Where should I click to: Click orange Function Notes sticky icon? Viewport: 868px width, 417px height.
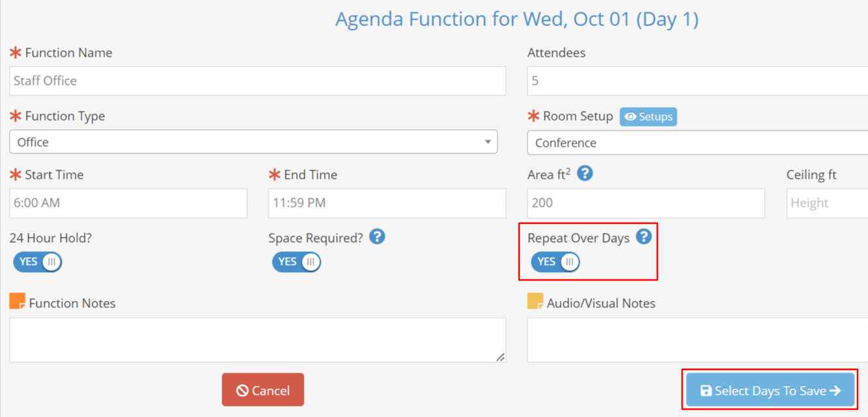tap(17, 301)
